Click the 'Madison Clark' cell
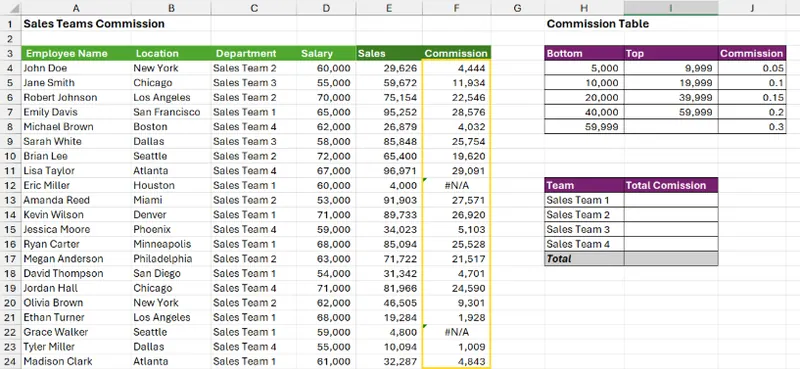Viewport: 800px width, 369px height. (x=76, y=361)
